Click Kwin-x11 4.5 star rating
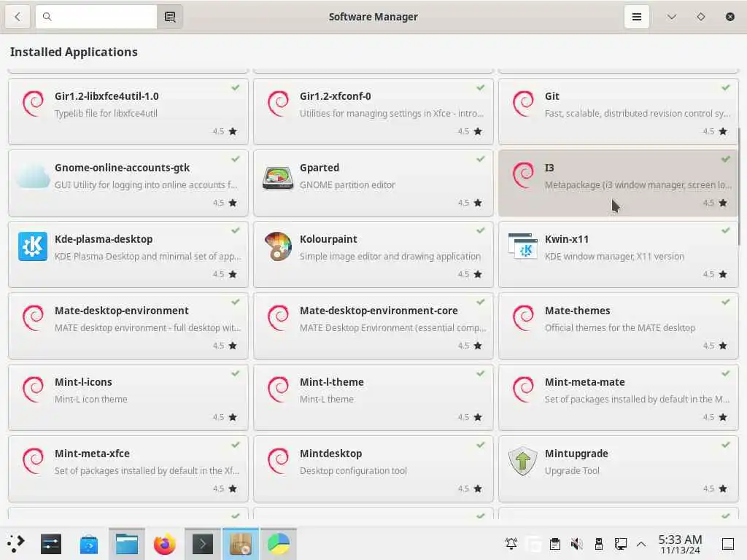The image size is (747, 560). 715,274
